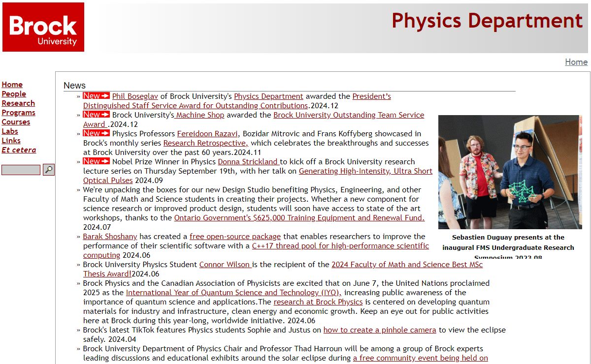The image size is (591, 364).
Task: Open Labs in the sidebar menu
Action: click(x=10, y=131)
